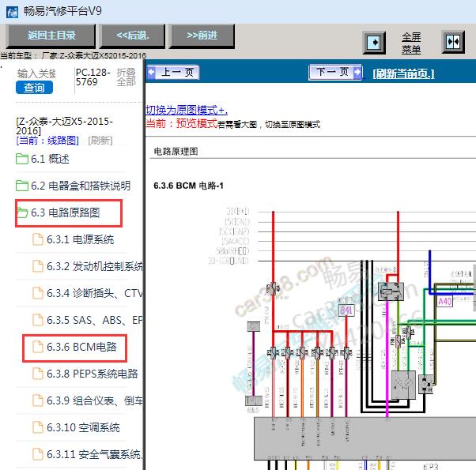Click the right arrow icon on 下一页
The width and height of the screenshot is (476, 470).
pos(358,72)
